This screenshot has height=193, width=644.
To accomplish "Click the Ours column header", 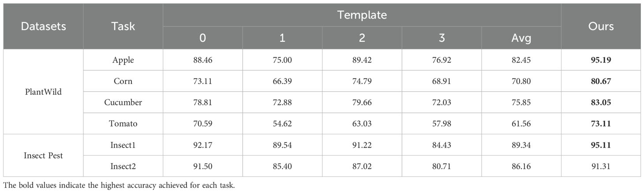I will tap(601, 26).
